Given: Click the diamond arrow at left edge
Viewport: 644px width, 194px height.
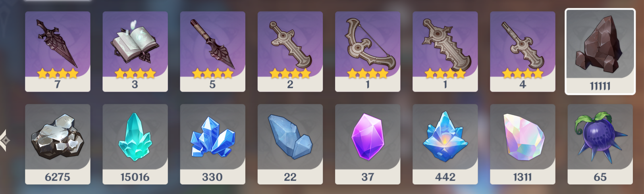Looking at the screenshot, I should (x=4, y=140).
